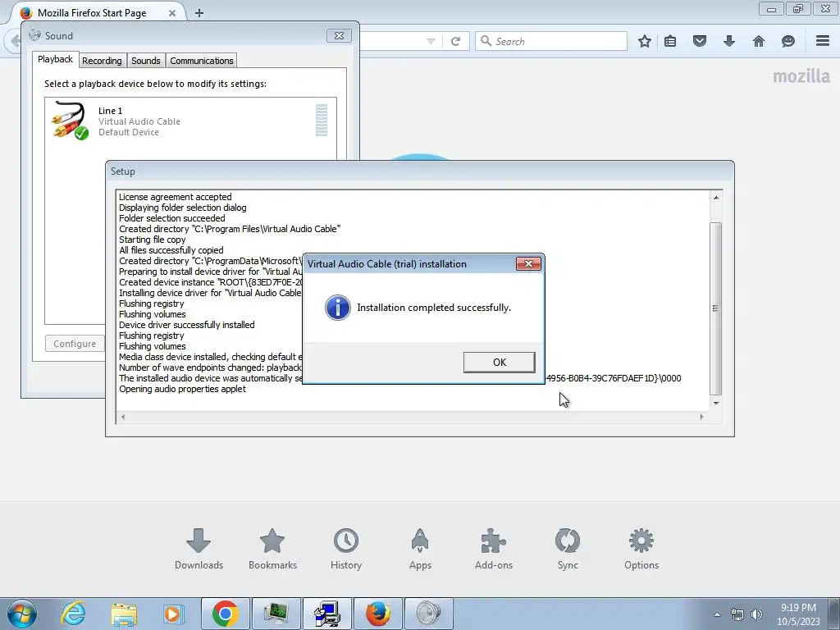Close the Sound window
The width and height of the screenshot is (840, 630).
click(x=339, y=36)
